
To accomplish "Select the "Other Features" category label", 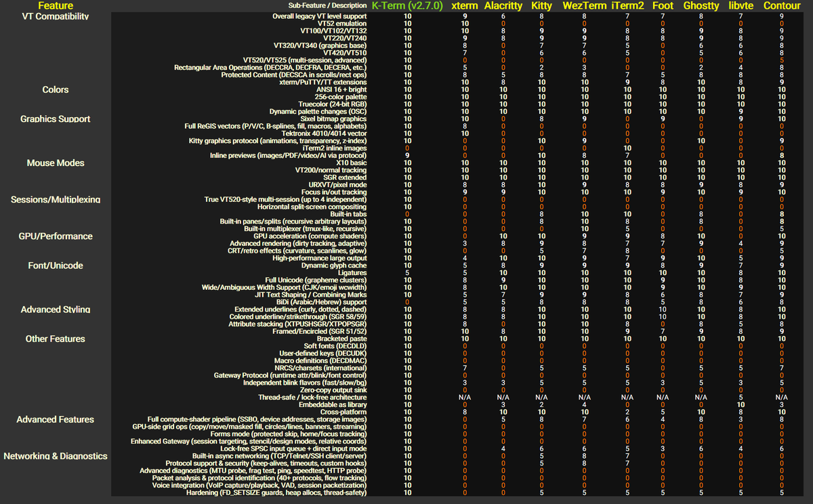I will click(56, 339).
